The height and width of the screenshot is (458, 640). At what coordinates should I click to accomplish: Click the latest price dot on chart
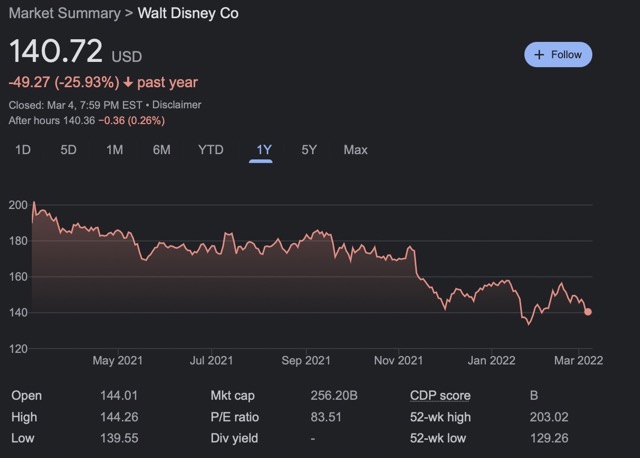(x=588, y=312)
